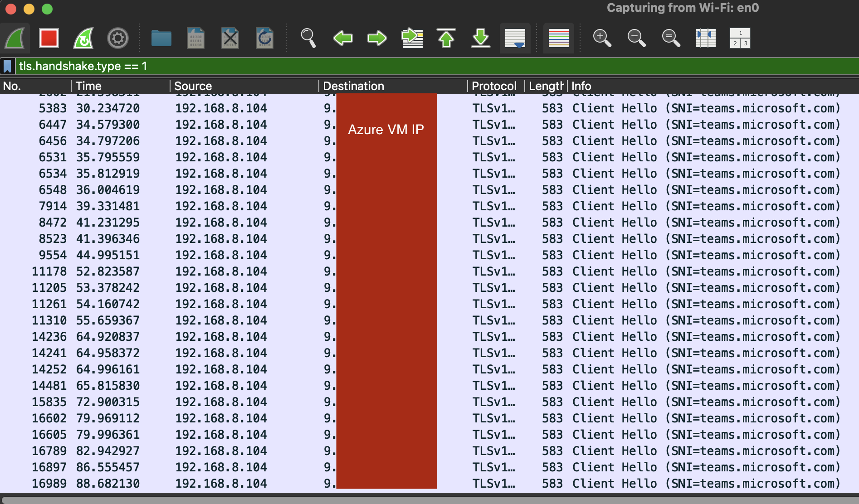Toggle packet colorization rules
Screen dimensions: 859x504
559,38
